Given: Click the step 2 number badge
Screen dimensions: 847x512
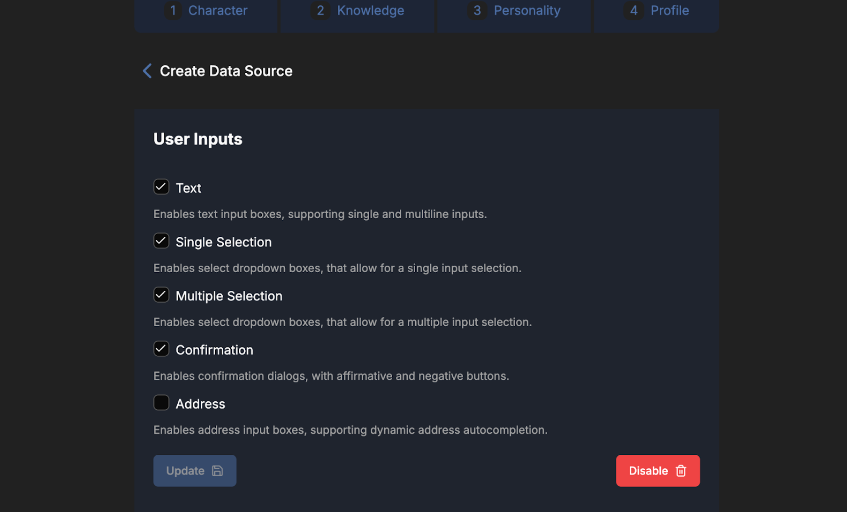Looking at the screenshot, I should click(320, 10).
